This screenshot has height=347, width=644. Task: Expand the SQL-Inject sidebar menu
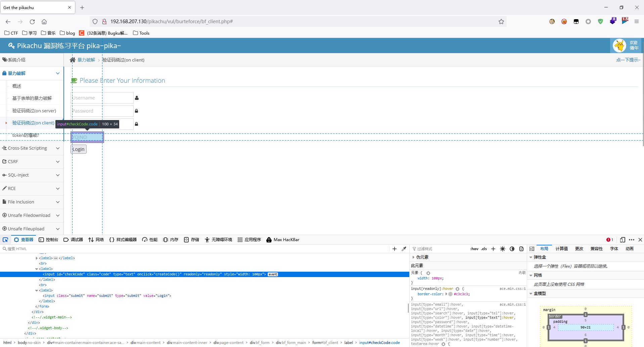[x=32, y=175]
